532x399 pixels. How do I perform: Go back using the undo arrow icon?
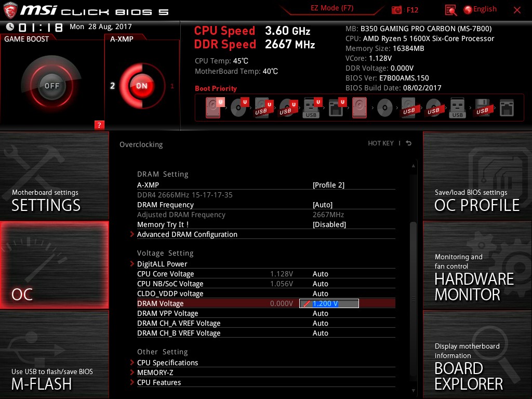(409, 143)
